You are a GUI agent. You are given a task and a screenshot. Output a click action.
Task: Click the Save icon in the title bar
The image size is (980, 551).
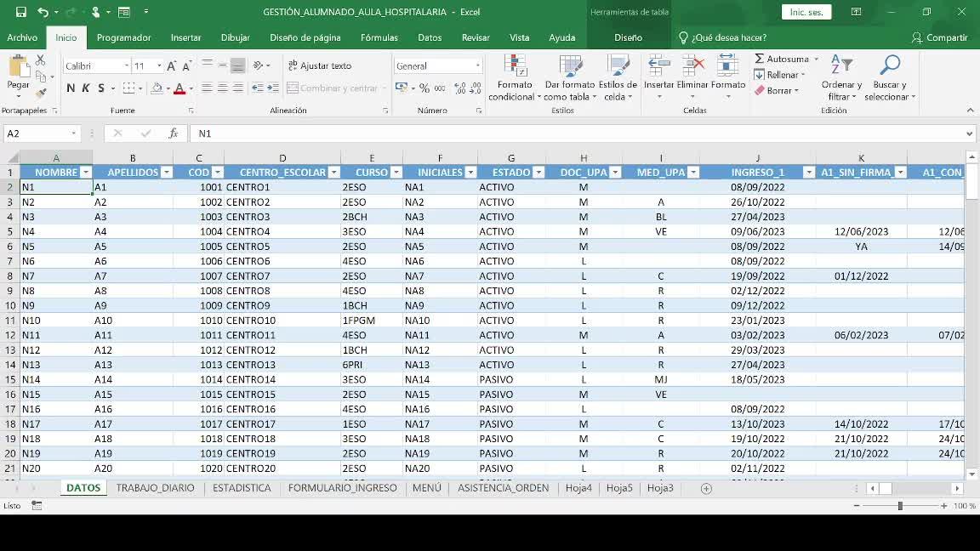[21, 12]
